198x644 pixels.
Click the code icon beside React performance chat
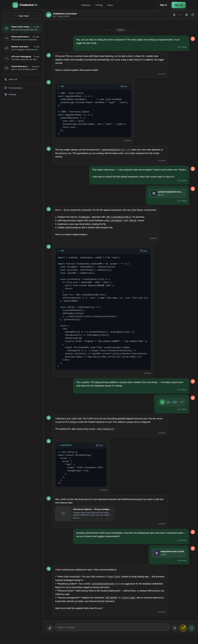click(x=7, y=38)
